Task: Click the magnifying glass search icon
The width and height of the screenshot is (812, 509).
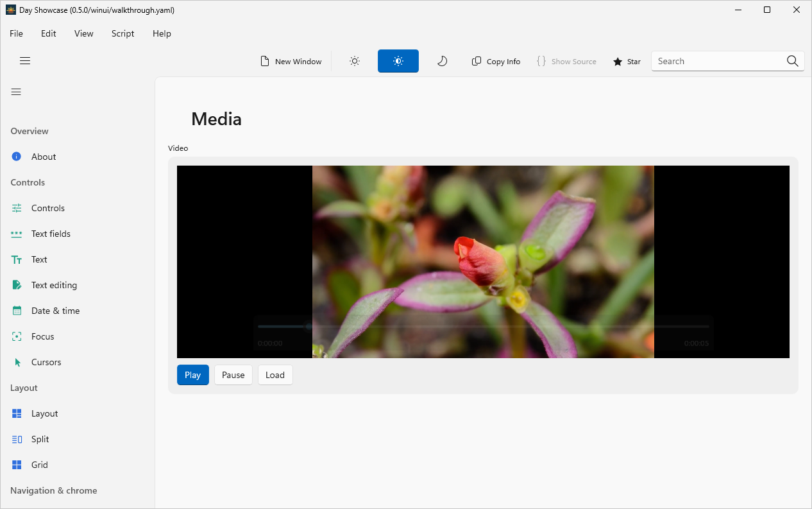Action: tap(793, 61)
